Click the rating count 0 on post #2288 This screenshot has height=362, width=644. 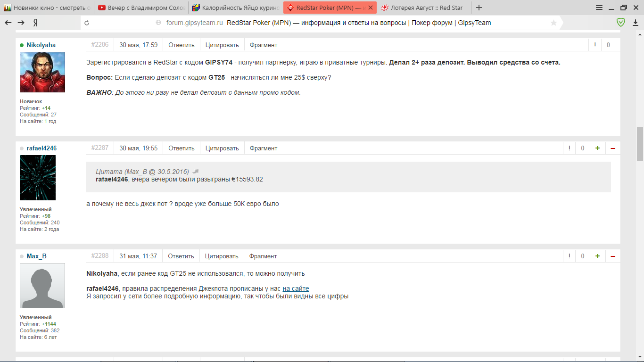(583, 256)
